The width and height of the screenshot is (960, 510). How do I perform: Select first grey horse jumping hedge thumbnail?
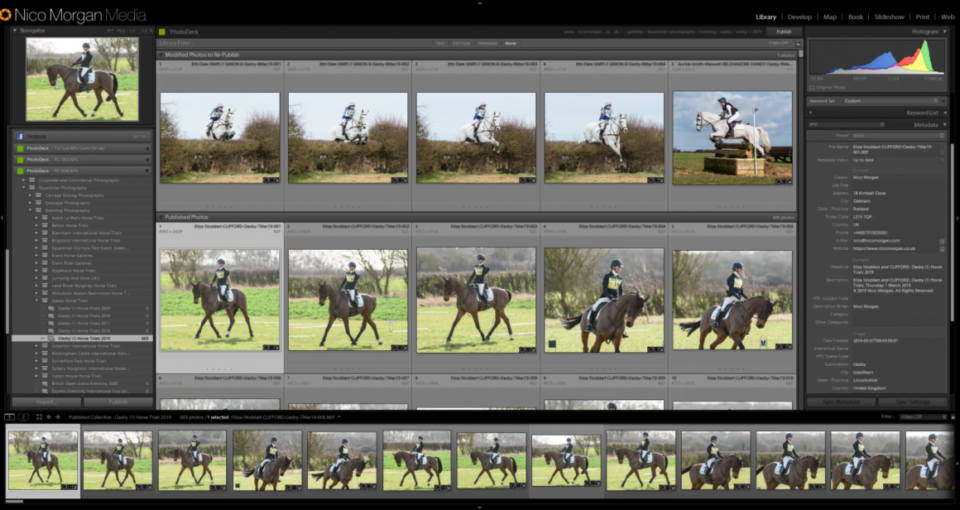tap(220, 138)
